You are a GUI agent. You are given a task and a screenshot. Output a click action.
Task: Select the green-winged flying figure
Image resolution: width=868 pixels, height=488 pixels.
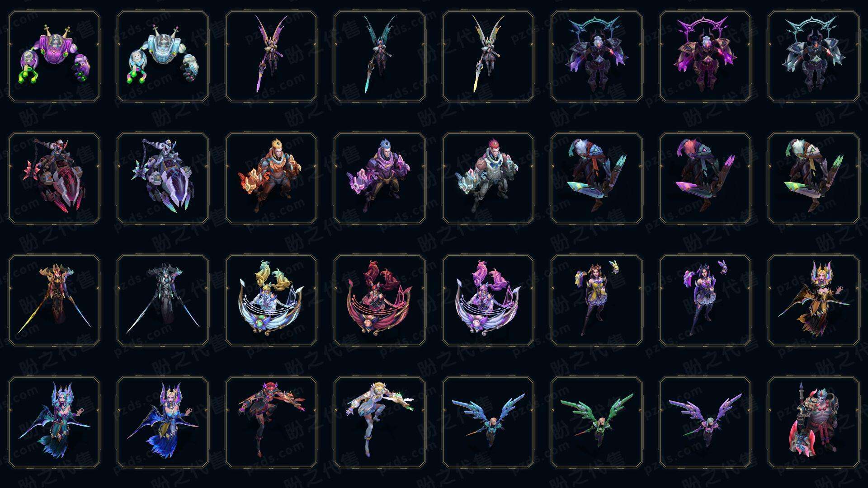pyautogui.click(x=597, y=422)
